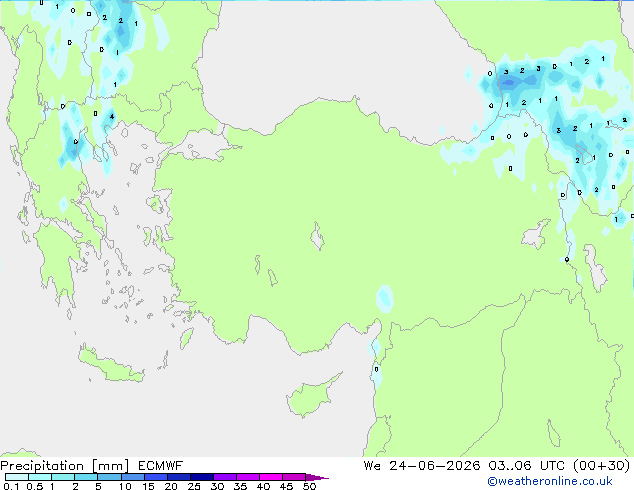Click the 25–30 mm navy swatch
The width and height of the screenshot is (634, 490).
(202, 477)
